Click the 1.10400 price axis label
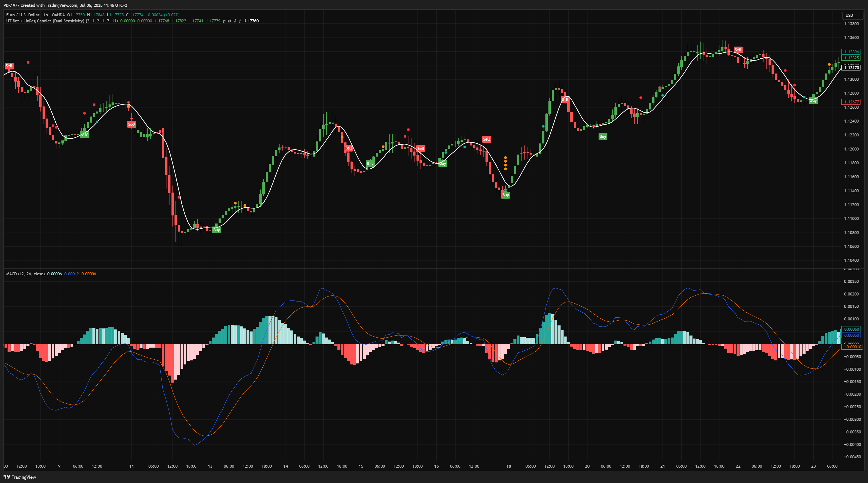 [851, 260]
